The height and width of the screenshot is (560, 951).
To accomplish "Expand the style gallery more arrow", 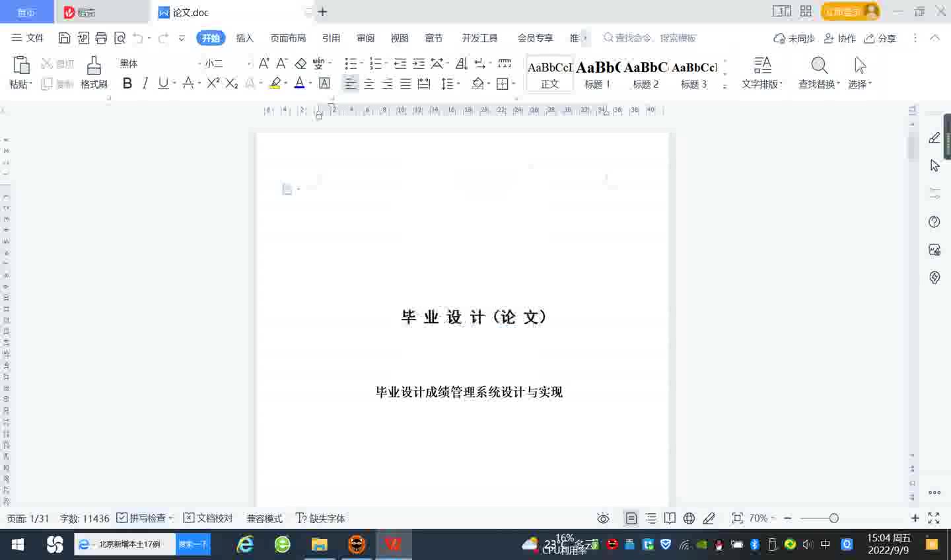I will point(725,87).
